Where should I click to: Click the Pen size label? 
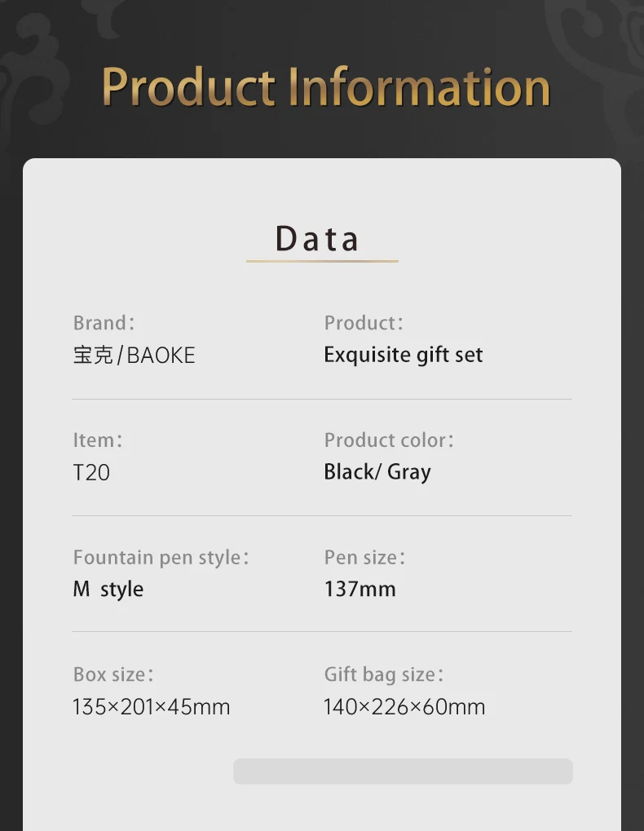click(364, 558)
